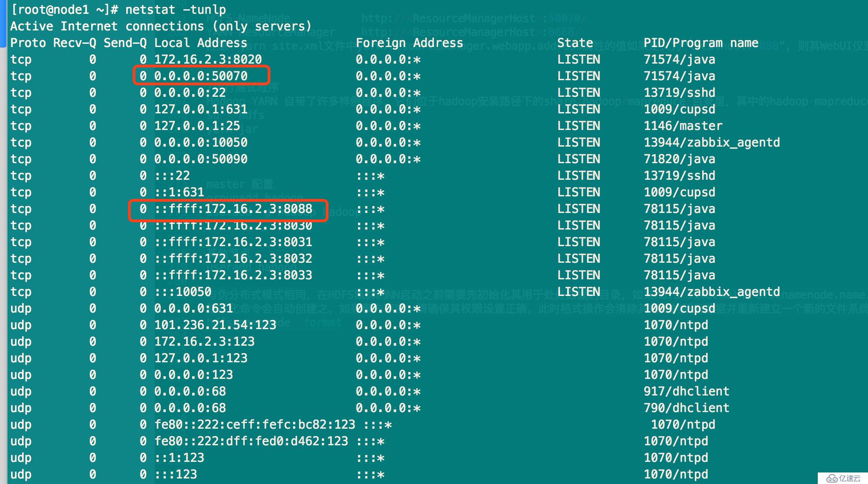Select local address '172.16.2.3:8020'

pyautogui.click(x=208, y=59)
